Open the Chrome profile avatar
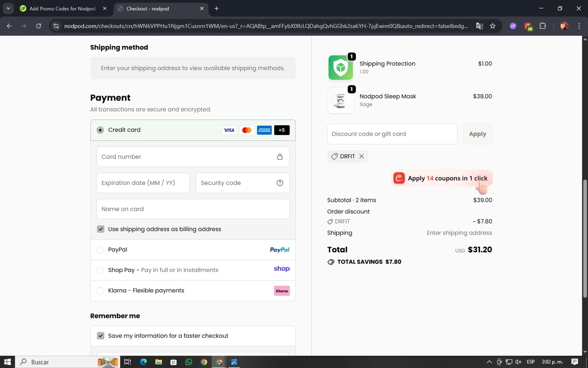Screen dimensions: 588x368 564,26
